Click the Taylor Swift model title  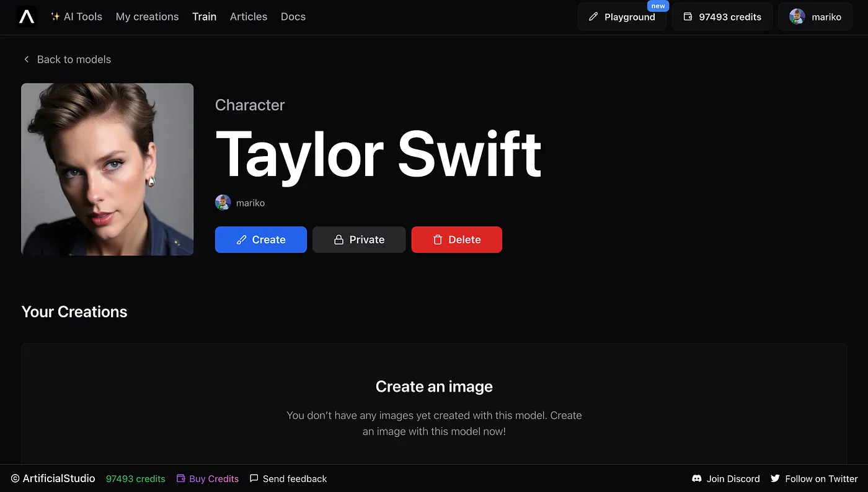(379, 155)
